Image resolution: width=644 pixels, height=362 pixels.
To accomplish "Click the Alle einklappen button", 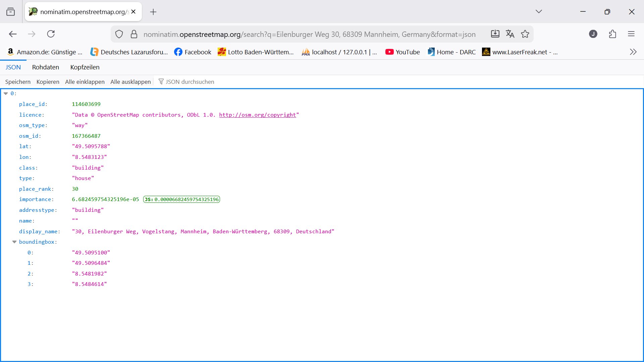I will 85,82.
